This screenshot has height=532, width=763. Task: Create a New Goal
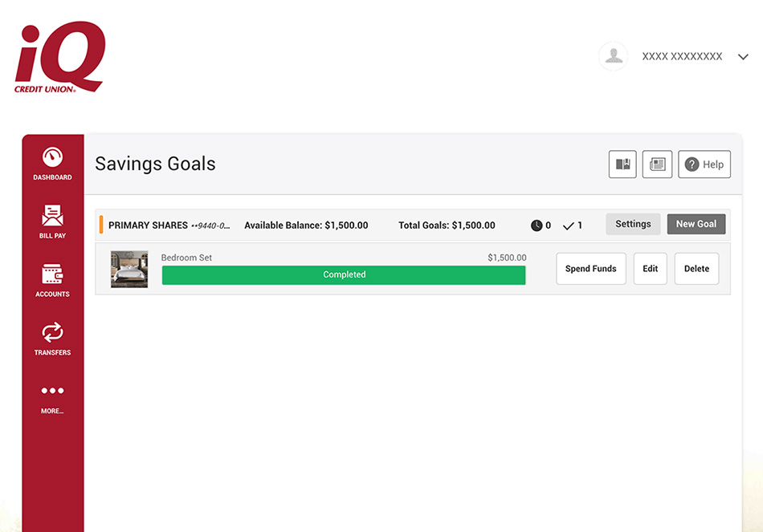pos(696,225)
